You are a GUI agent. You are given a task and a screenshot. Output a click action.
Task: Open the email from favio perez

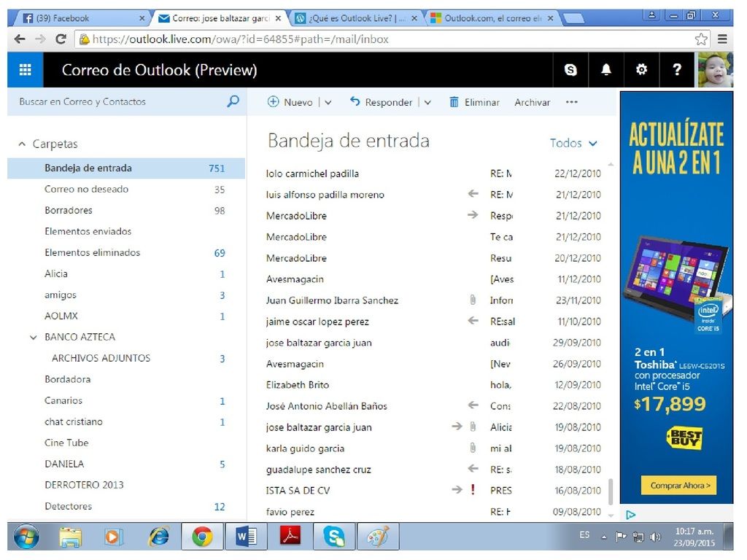coord(433,511)
